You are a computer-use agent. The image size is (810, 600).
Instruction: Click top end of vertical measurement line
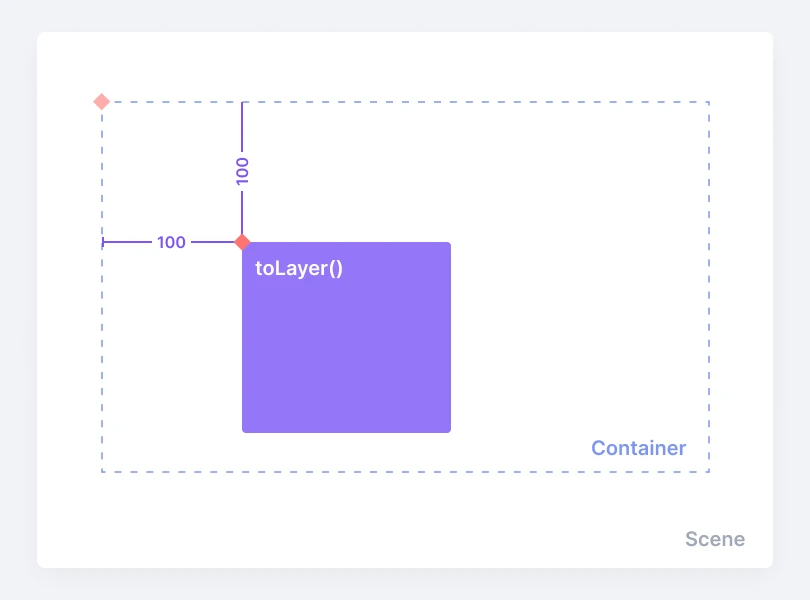coord(242,103)
